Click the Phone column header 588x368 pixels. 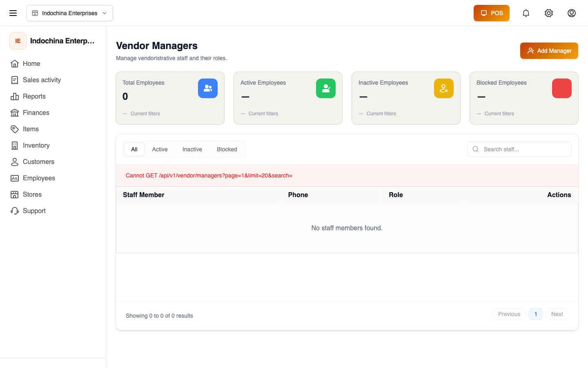click(x=298, y=195)
